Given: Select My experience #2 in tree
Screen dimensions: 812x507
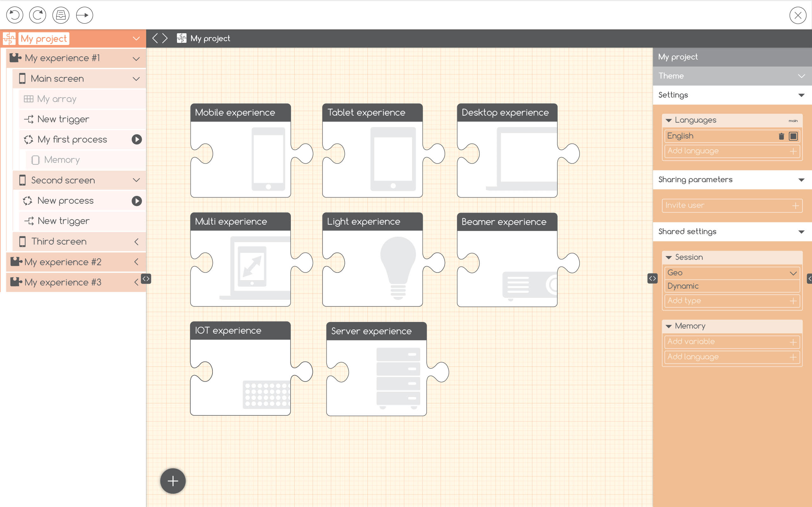Looking at the screenshot, I should 63,262.
